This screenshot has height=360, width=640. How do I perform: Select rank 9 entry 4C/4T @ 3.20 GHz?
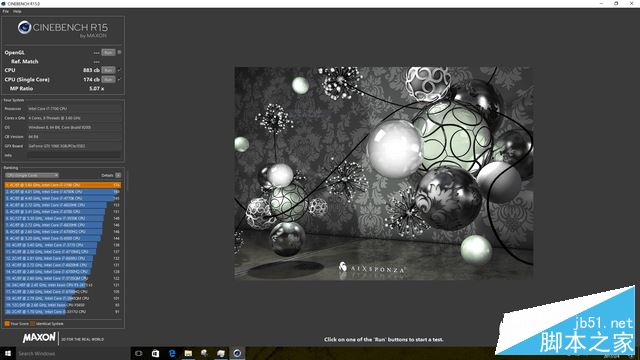pyautogui.click(x=62, y=238)
